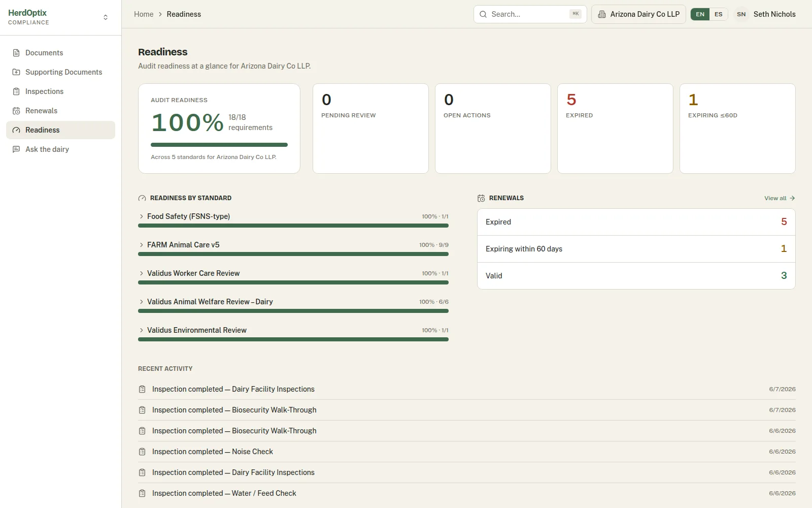Expand the FARM Animal Care v5 standard
The width and height of the screenshot is (812, 508).
[141, 245]
